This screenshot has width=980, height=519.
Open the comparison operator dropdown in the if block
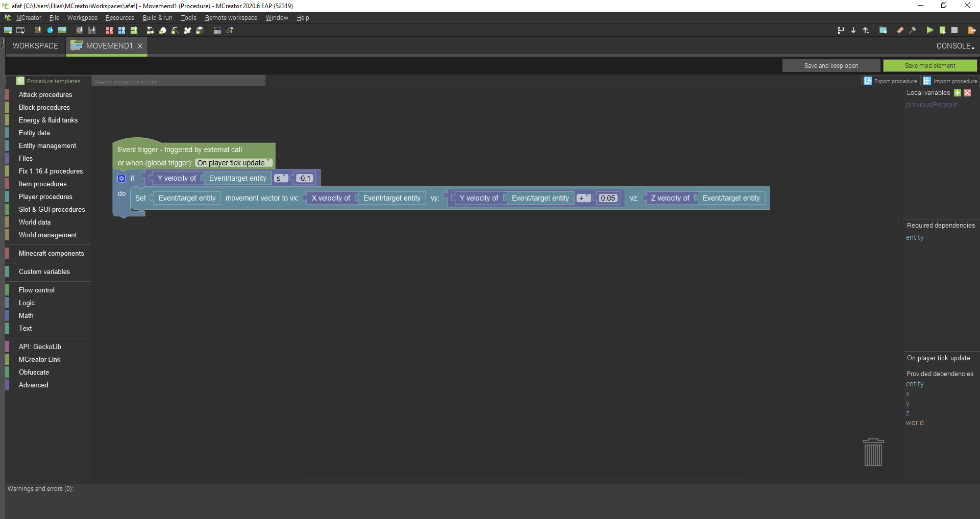coord(281,178)
